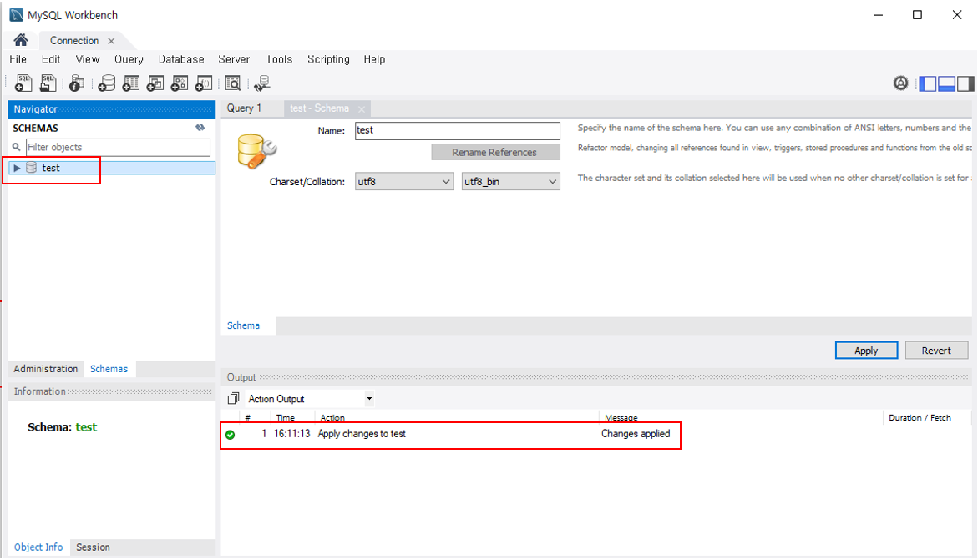Open the Tools menu
The height and width of the screenshot is (560, 978).
click(280, 59)
